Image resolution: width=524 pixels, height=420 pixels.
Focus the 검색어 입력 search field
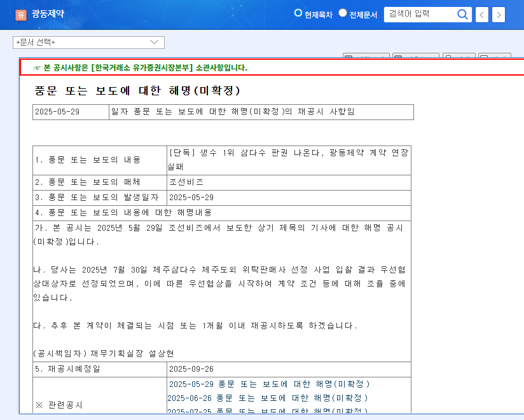click(421, 15)
